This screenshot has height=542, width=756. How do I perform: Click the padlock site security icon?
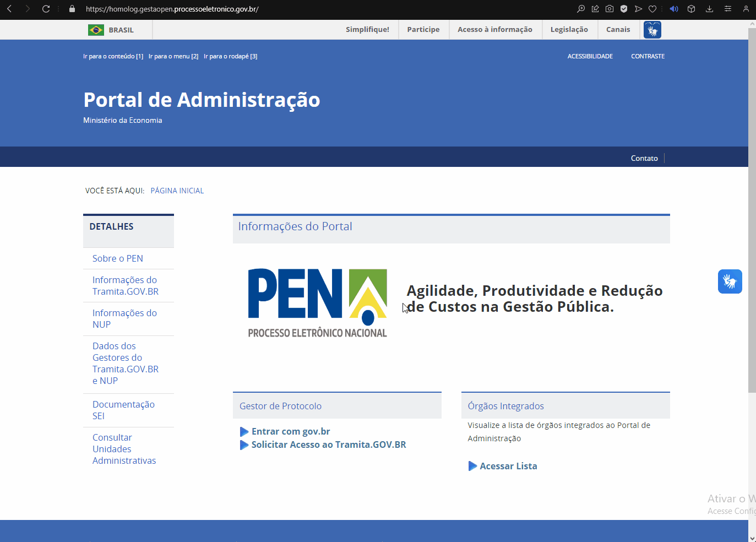pos(72,9)
